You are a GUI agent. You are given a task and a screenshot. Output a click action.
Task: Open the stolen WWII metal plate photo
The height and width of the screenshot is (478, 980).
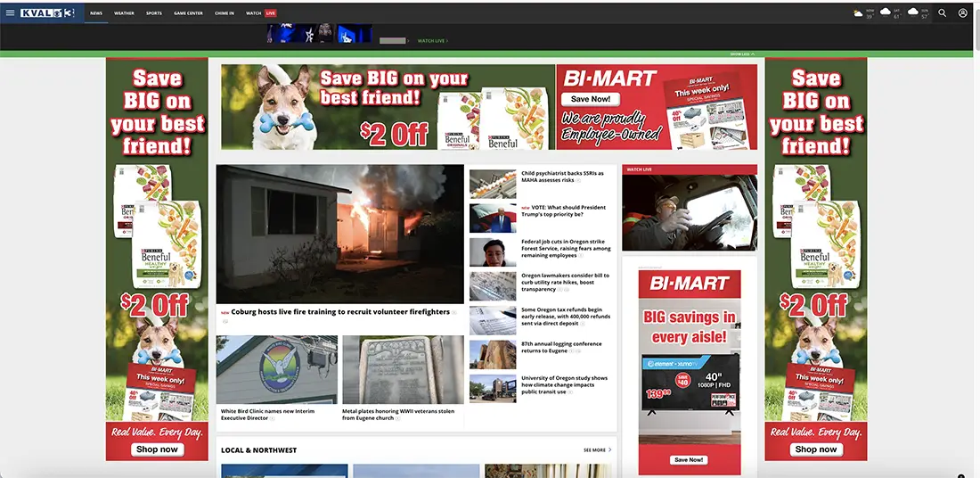(403, 370)
